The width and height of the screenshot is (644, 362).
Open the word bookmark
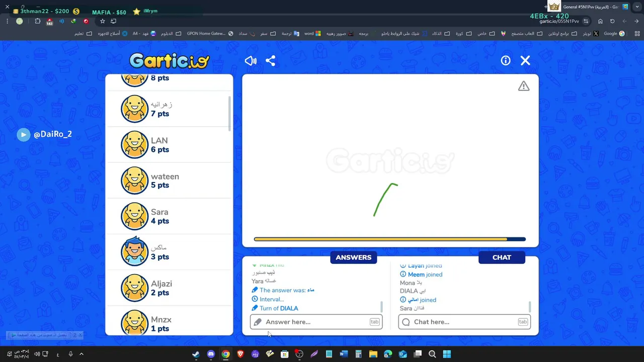point(312,34)
